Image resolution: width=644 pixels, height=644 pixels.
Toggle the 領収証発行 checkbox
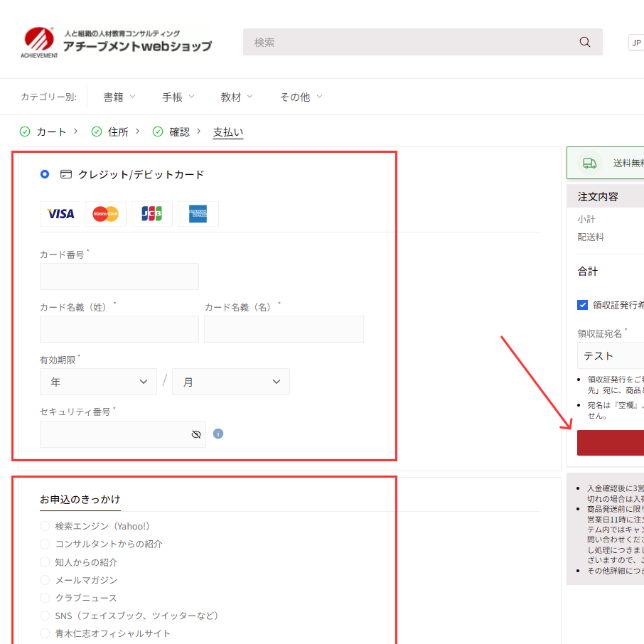582,305
